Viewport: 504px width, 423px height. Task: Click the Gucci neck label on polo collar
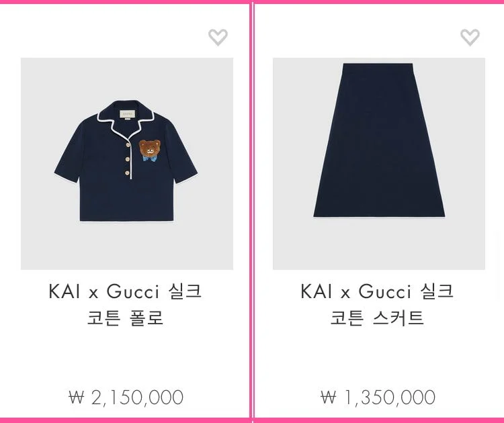click(x=128, y=113)
